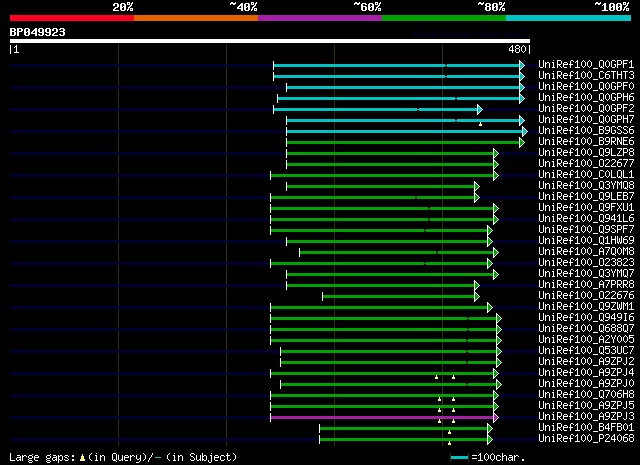This screenshot has height=465, width=640.
Task: Select the UniRef100_Q9LZP8 label
Action: click(x=586, y=153)
